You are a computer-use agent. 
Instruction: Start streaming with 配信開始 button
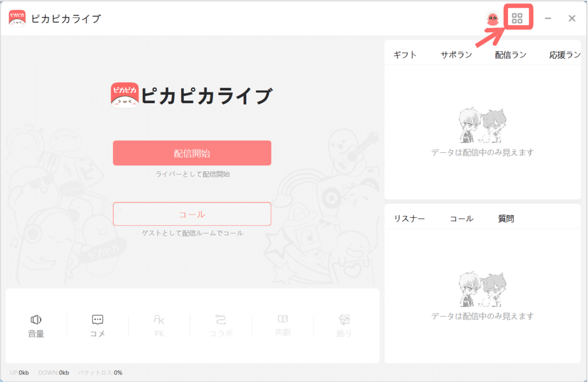192,153
